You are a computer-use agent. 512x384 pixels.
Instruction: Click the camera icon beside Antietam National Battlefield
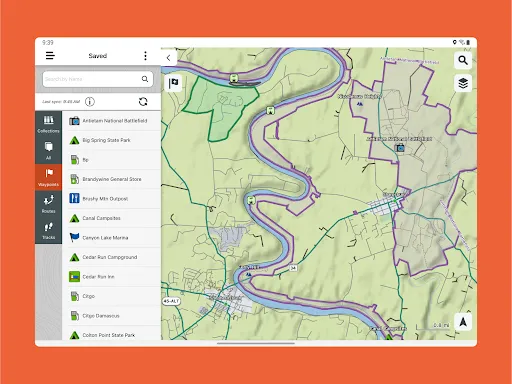coord(74,121)
